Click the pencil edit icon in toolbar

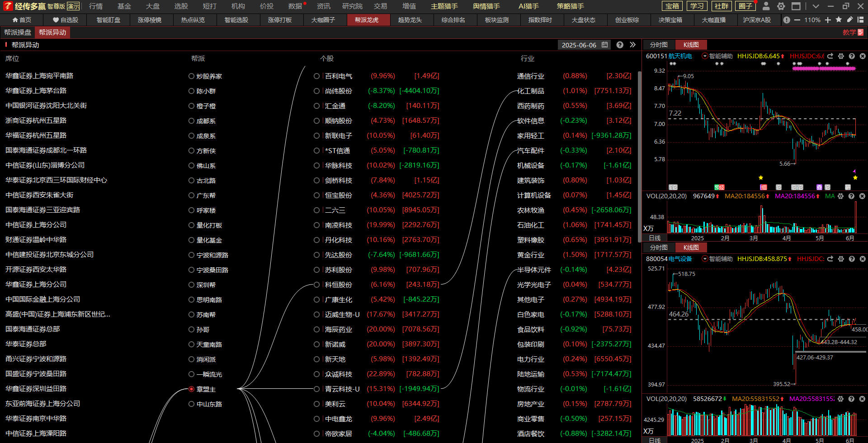pos(850,20)
